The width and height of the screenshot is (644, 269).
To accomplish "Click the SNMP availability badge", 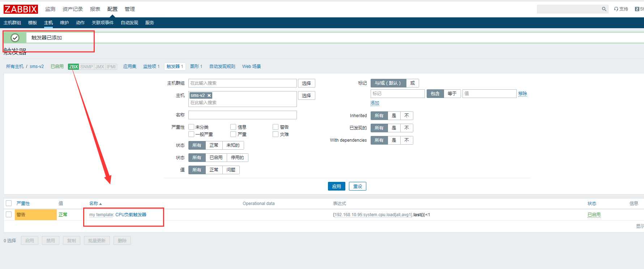I will click(x=86, y=67).
